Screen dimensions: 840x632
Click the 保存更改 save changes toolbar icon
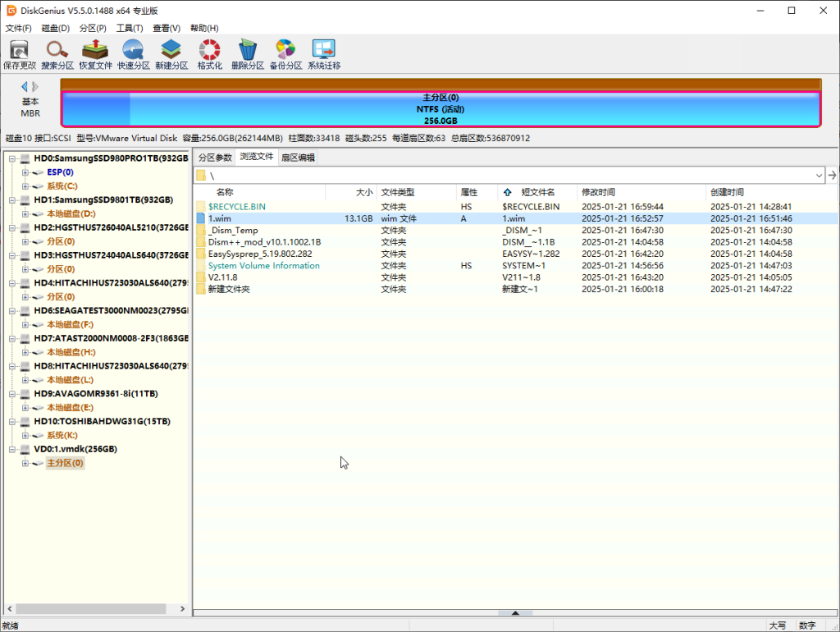[20, 54]
